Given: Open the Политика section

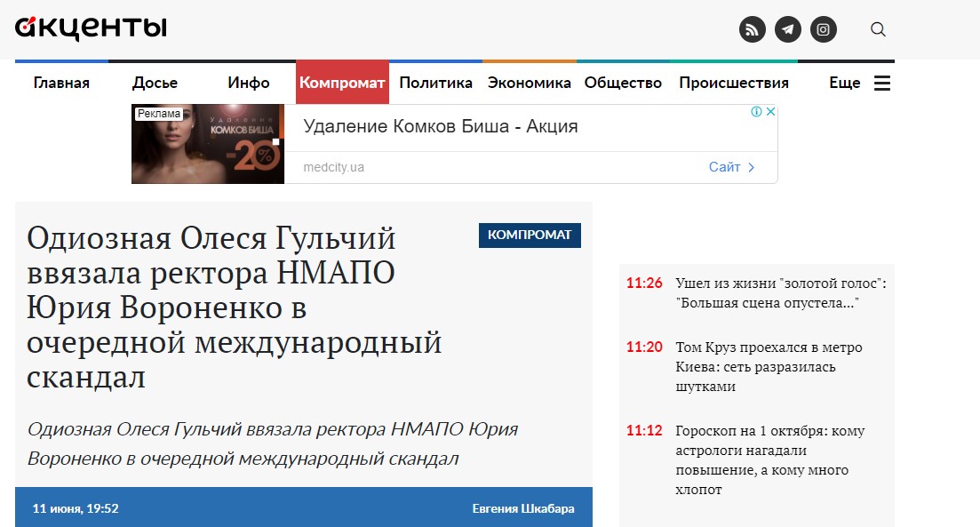Looking at the screenshot, I should [435, 84].
